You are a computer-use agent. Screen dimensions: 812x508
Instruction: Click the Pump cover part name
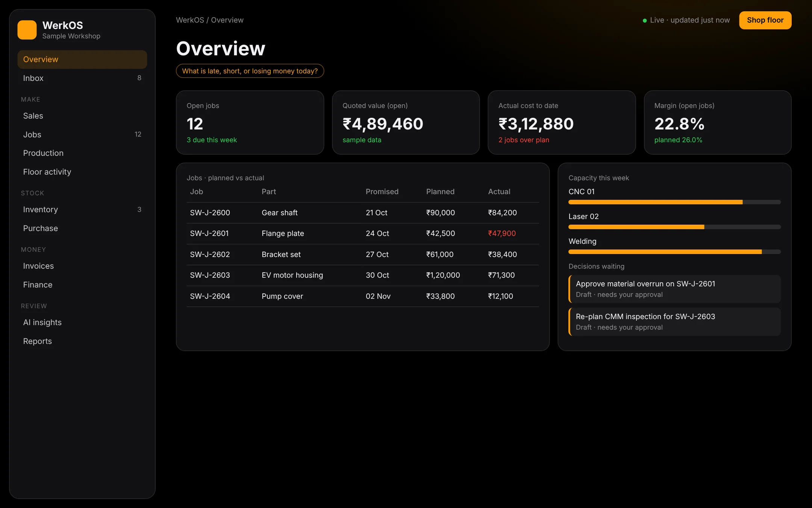tap(282, 296)
